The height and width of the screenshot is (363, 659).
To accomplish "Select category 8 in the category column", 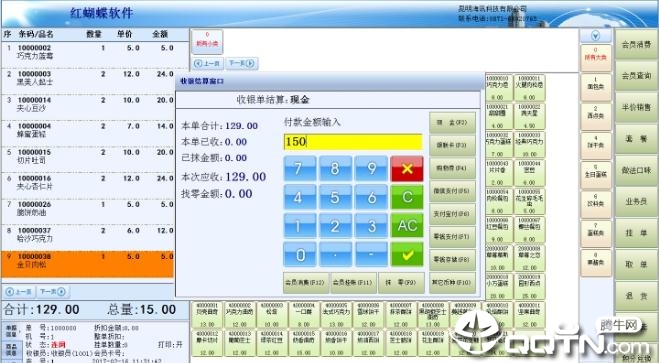I will click(596, 263).
